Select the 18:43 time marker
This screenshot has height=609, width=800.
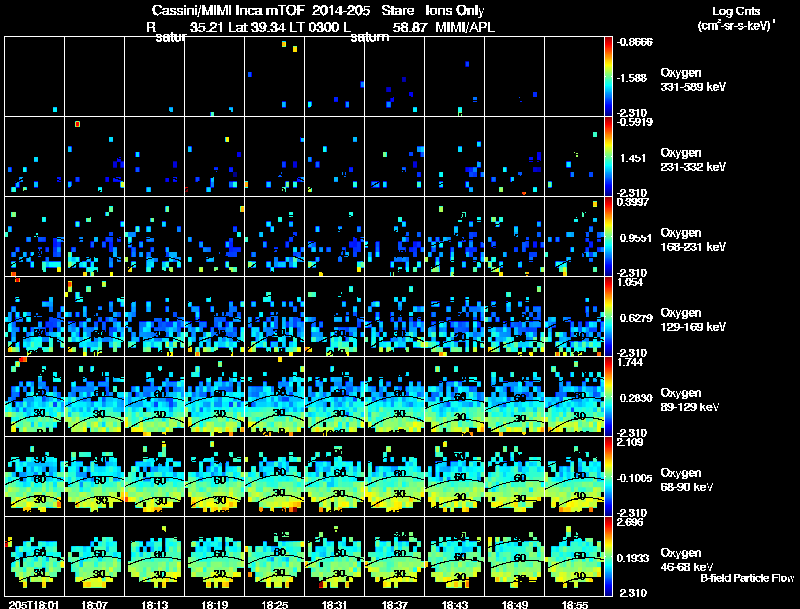454,604
